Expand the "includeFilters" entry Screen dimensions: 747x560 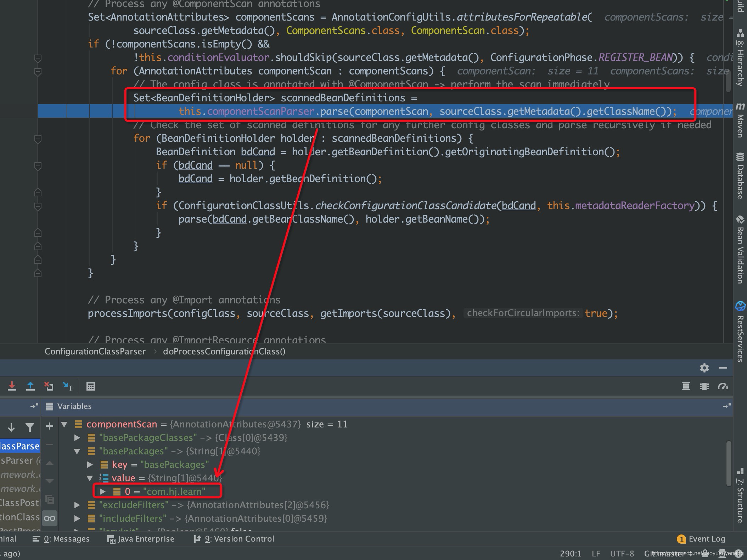[x=77, y=519]
